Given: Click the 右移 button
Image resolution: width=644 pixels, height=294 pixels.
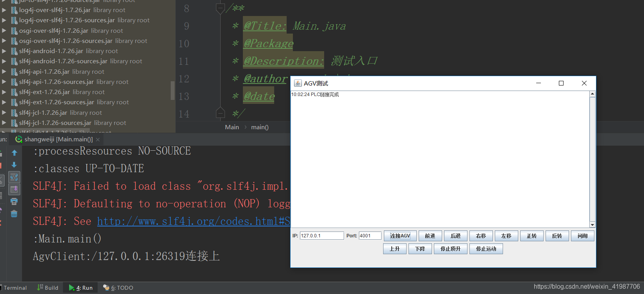Looking at the screenshot, I should [481, 236].
